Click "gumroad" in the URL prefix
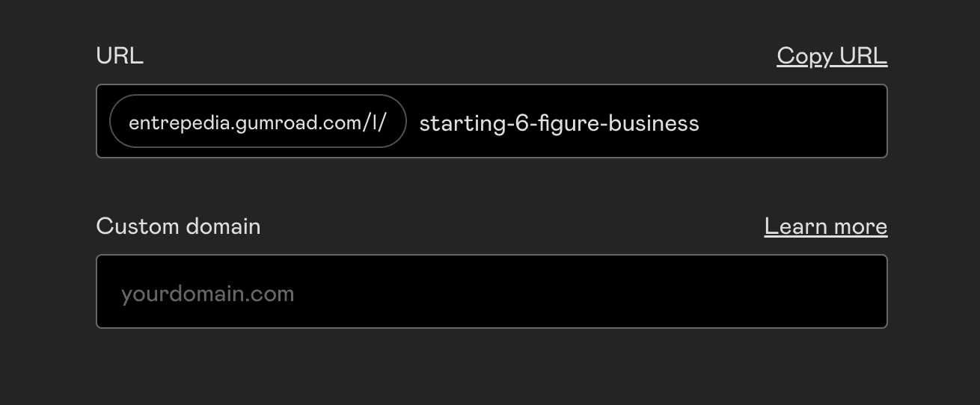Viewport: 980px width, 405px height. click(x=265, y=123)
